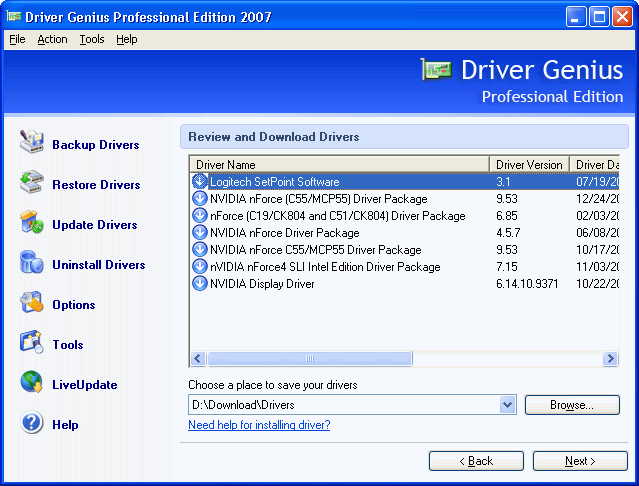The width and height of the screenshot is (639, 486).
Task: Open the 'Need help for installing driver?' link
Action: click(x=259, y=425)
